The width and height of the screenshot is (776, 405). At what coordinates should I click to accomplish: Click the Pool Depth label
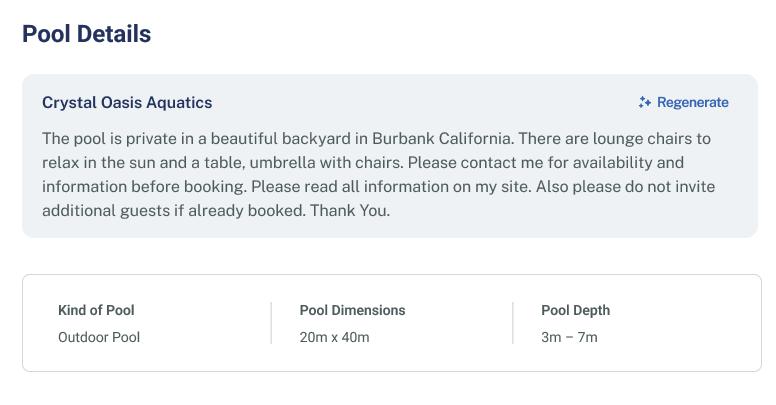tap(575, 310)
